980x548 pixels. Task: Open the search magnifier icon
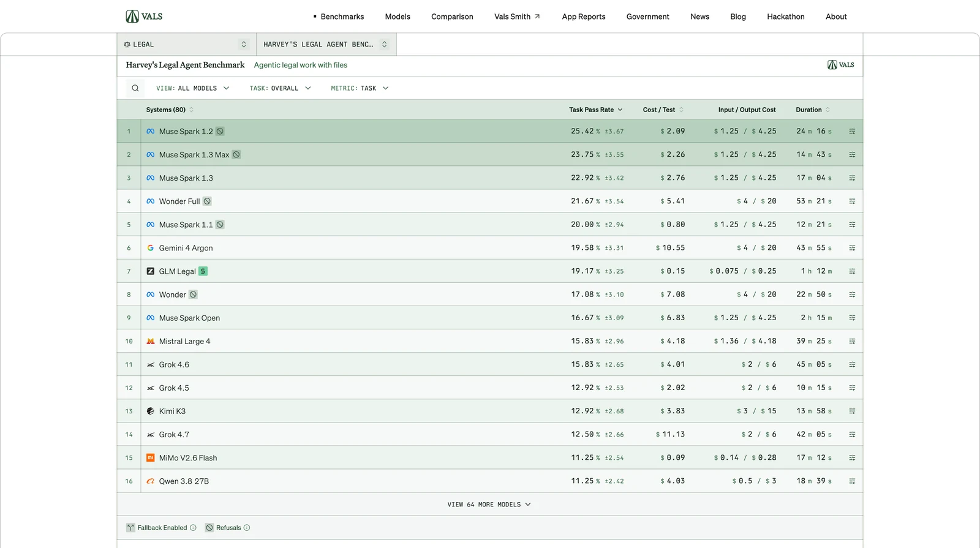[x=135, y=88]
